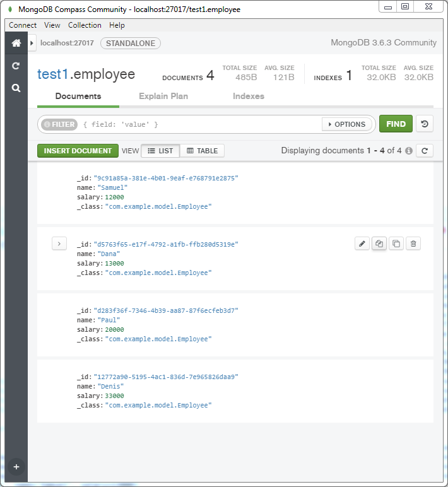Click the name "Dana" value
448x487 pixels.
click(109, 254)
